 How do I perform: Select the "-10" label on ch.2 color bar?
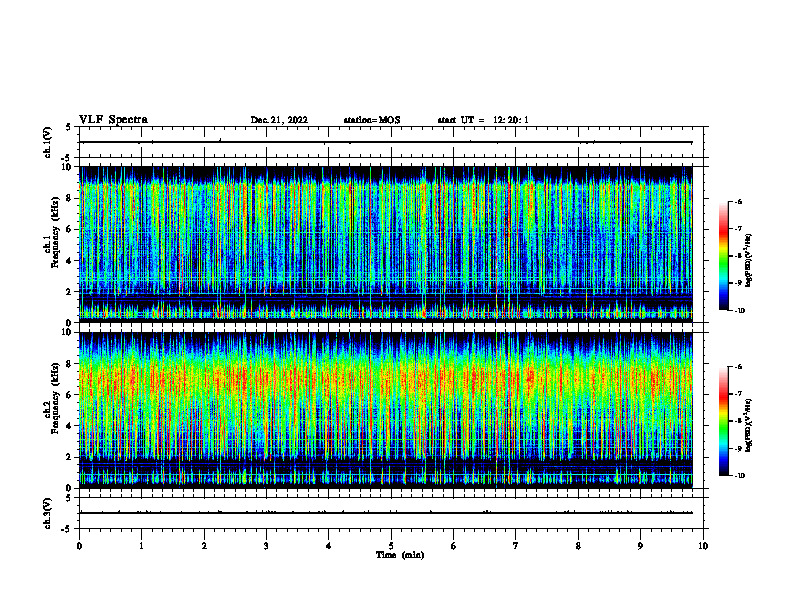coord(740,476)
